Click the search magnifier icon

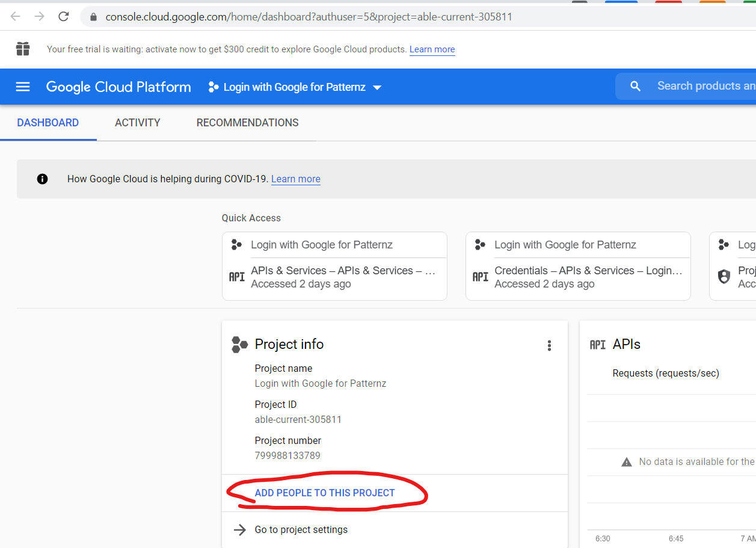point(635,87)
